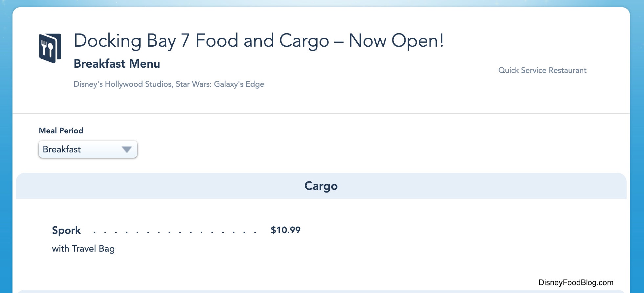Select the 'Spork' menu item name
This screenshot has height=293, width=644.
(66, 230)
